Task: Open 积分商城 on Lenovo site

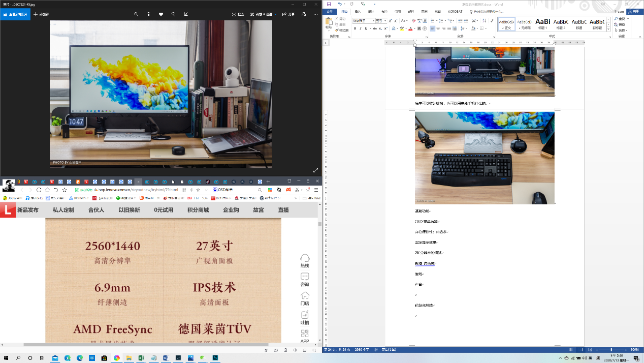Action: click(198, 210)
